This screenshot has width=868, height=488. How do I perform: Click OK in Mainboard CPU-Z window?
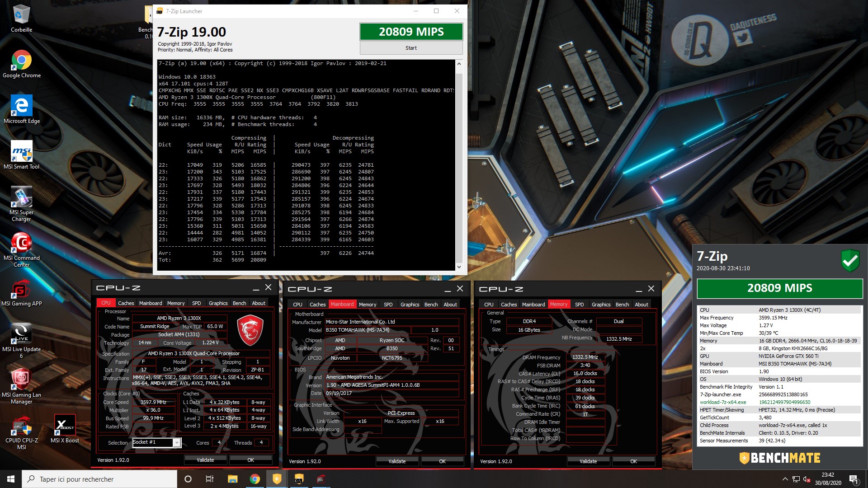click(442, 461)
